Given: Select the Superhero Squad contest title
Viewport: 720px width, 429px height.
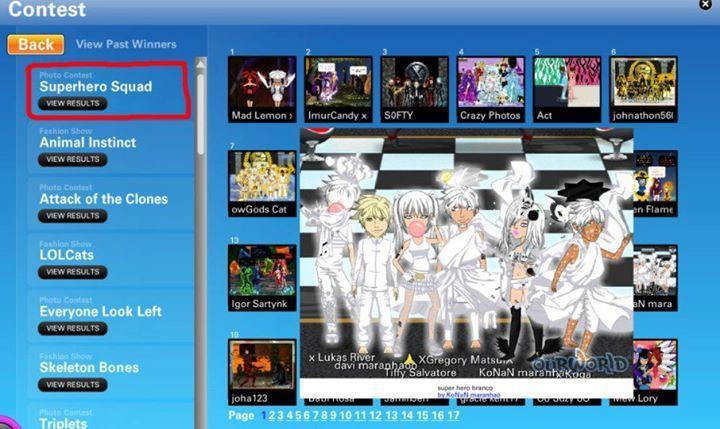Looking at the screenshot, I should tap(96, 86).
